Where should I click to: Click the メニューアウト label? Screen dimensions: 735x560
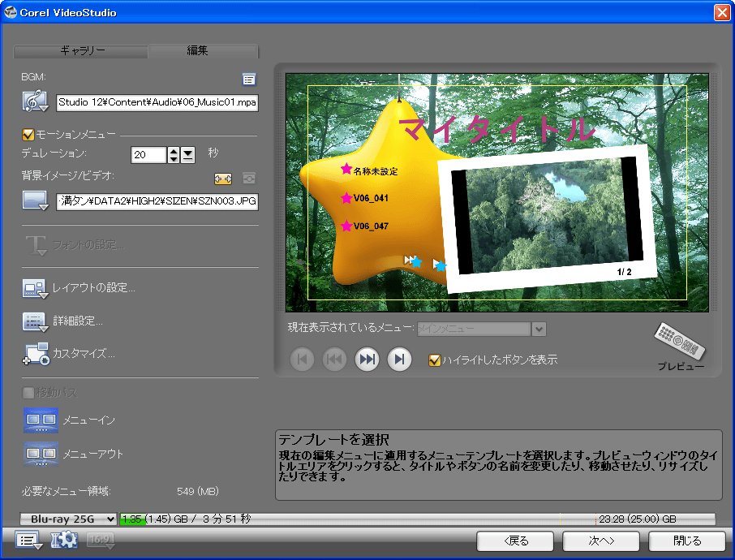coord(92,454)
